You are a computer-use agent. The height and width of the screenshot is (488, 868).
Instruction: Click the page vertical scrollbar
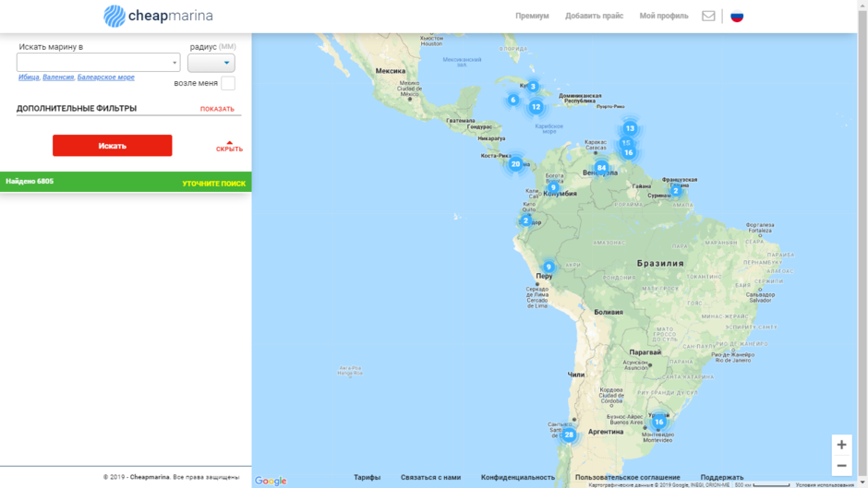(x=862, y=244)
